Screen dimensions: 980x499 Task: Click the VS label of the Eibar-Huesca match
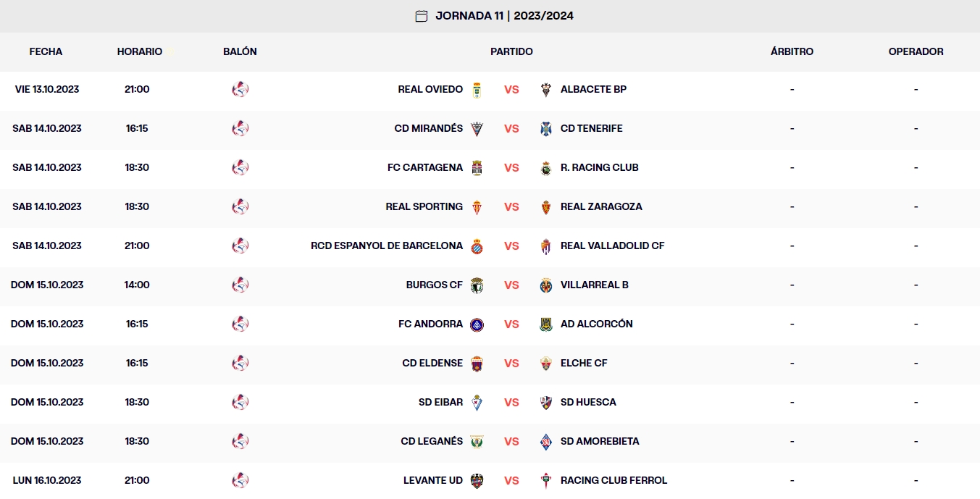pos(512,402)
